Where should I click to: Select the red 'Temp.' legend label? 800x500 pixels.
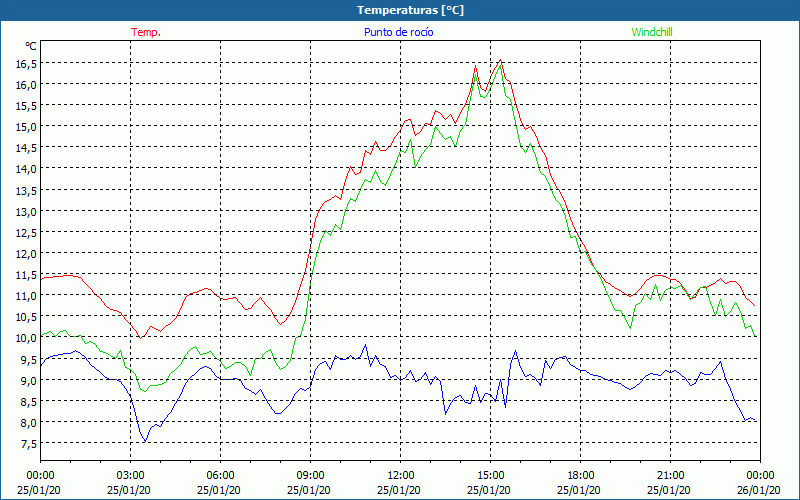pyautogui.click(x=146, y=32)
